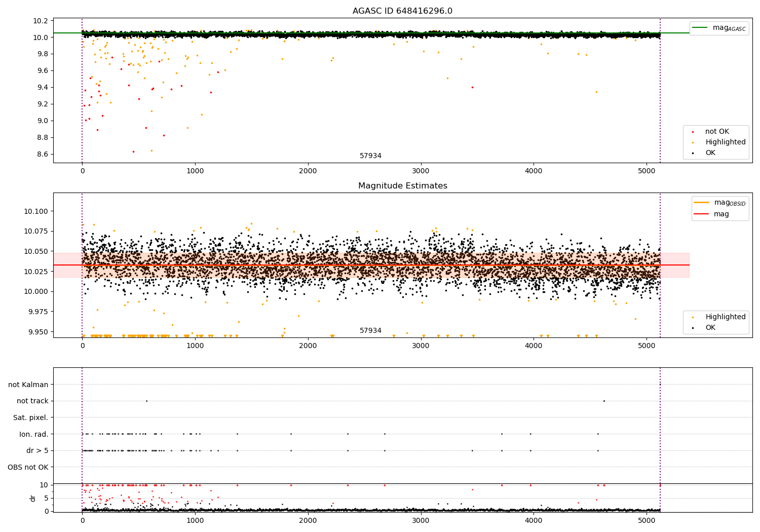Image resolution: width=760 pixels, height=532 pixels.
Task: Click the 'Ion. rad.' row label
Action: [34, 435]
